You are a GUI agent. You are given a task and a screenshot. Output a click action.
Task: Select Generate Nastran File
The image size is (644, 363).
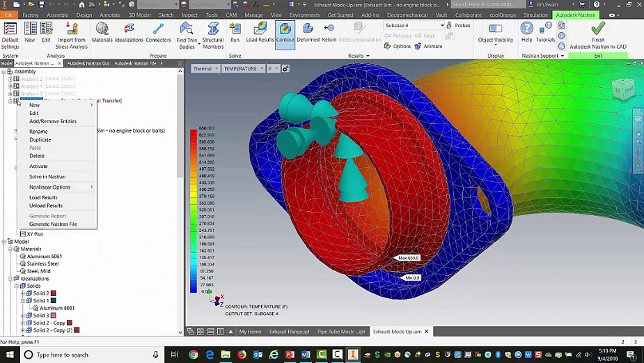(x=58, y=224)
